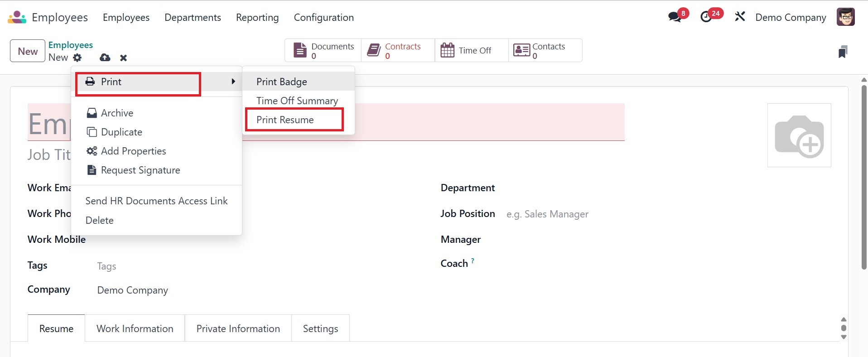Screen dimensions: 868x357
Task: Open the activities clock icon
Action: pos(706,17)
